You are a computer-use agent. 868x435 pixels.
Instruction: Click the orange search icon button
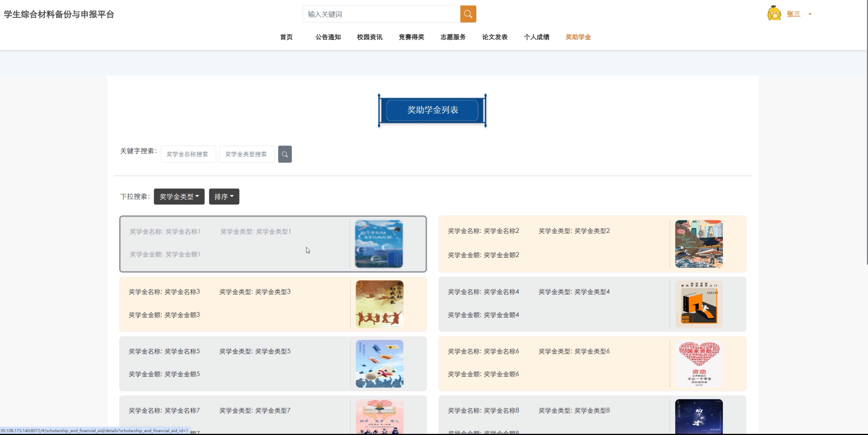point(468,14)
